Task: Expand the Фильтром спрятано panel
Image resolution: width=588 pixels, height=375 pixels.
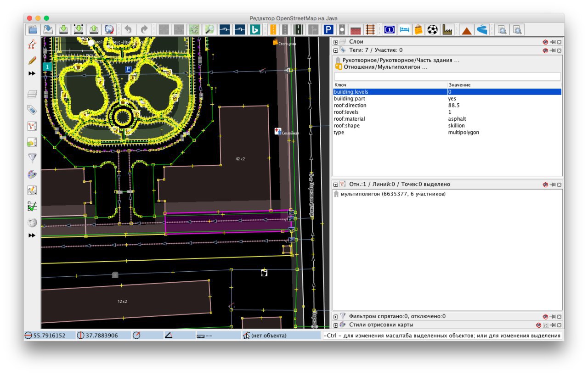Action: [336, 316]
